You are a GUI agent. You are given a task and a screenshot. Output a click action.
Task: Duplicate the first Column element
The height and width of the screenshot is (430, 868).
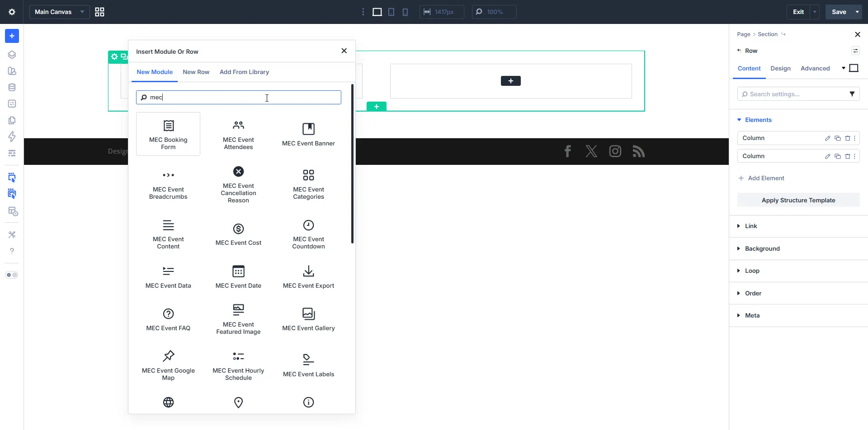[838, 138]
